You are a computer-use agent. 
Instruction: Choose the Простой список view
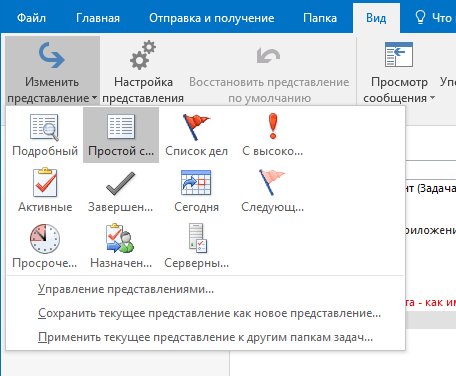click(x=121, y=135)
